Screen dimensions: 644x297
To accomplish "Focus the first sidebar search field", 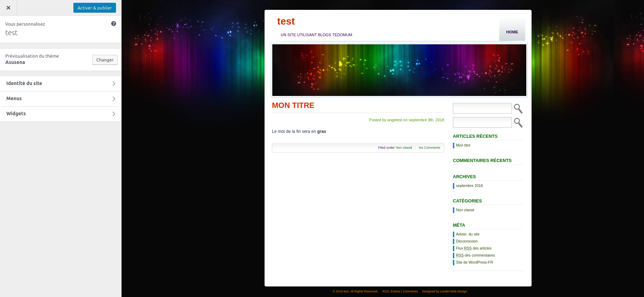I will point(482,108).
